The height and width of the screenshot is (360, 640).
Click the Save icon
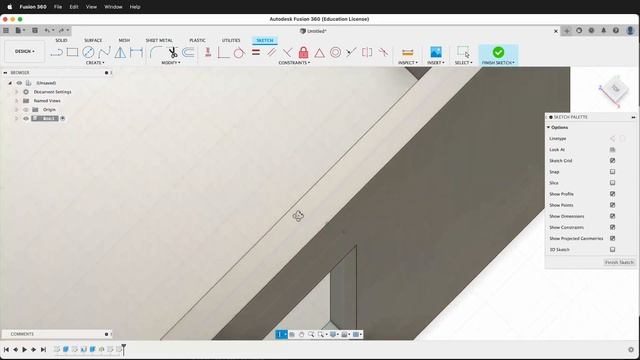coord(35,30)
